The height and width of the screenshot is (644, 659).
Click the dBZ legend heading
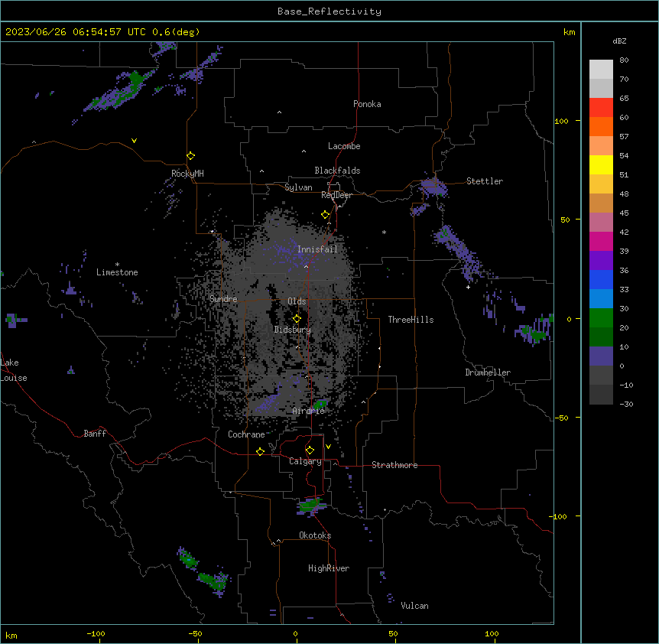click(619, 41)
